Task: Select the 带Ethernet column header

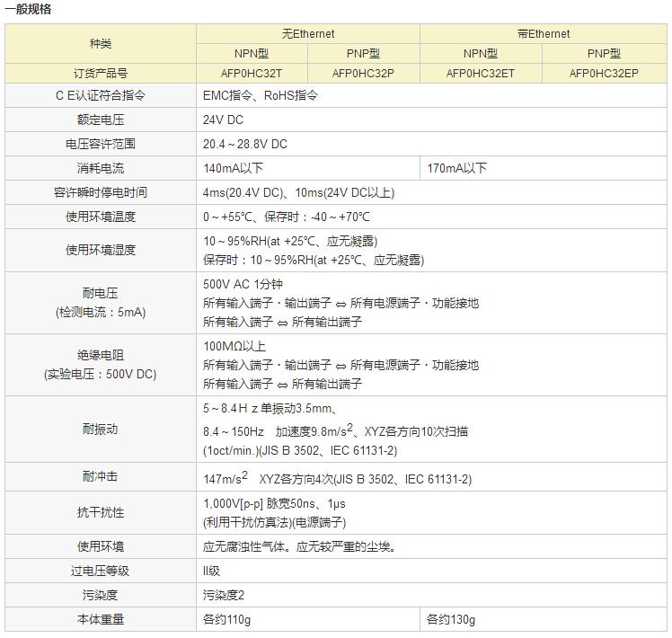Action: 543,34
